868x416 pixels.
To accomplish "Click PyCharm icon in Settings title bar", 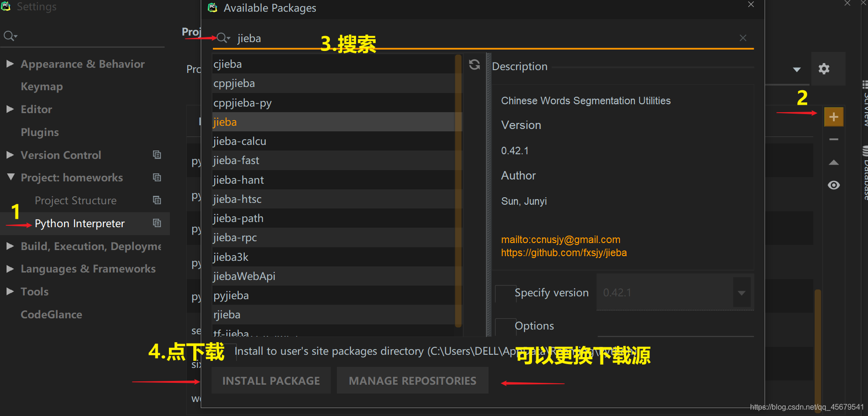I will [6, 7].
